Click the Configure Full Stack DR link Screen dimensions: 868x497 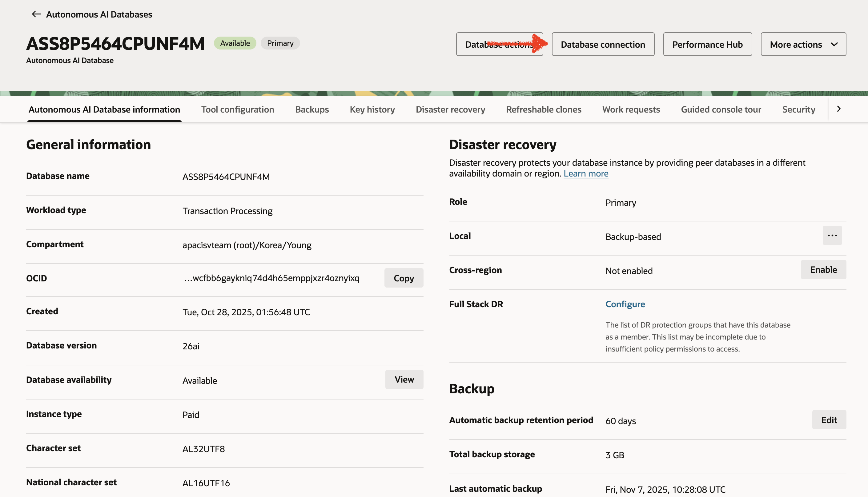point(625,304)
